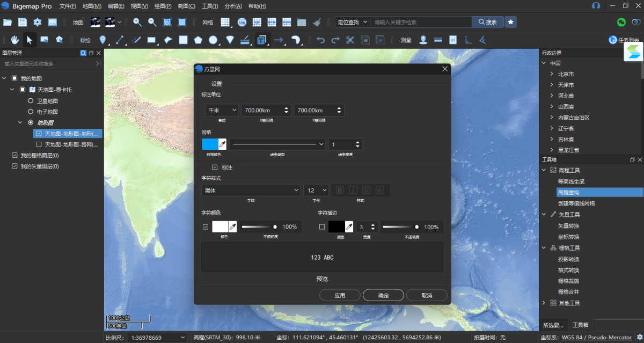Image resolution: width=644 pixels, height=343 pixels.
Task: Click the undo arrow icon
Action: (320, 40)
